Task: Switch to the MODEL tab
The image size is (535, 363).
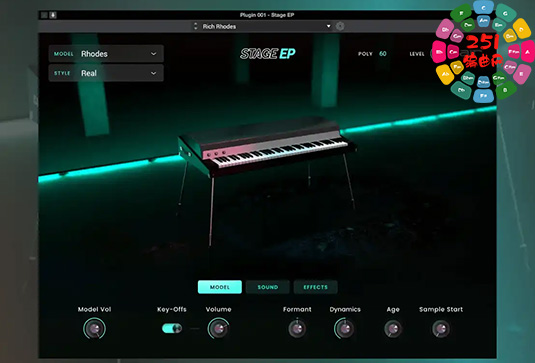Action: tap(220, 287)
